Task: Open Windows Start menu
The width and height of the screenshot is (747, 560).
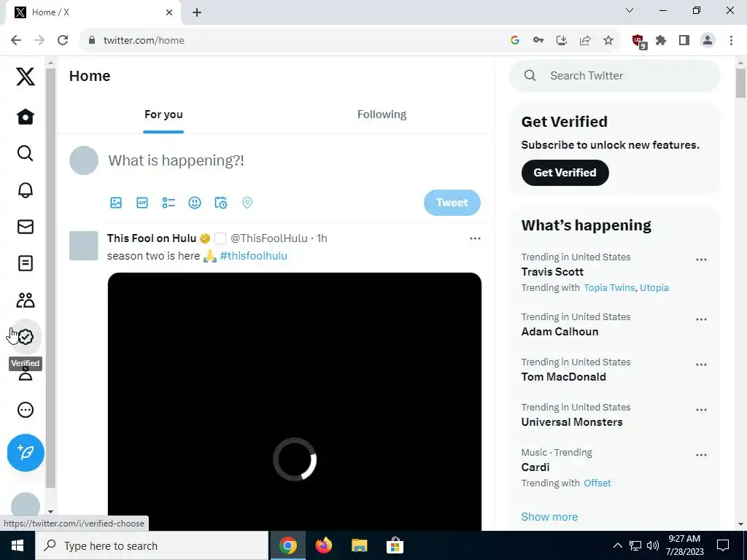Action: pyautogui.click(x=18, y=545)
